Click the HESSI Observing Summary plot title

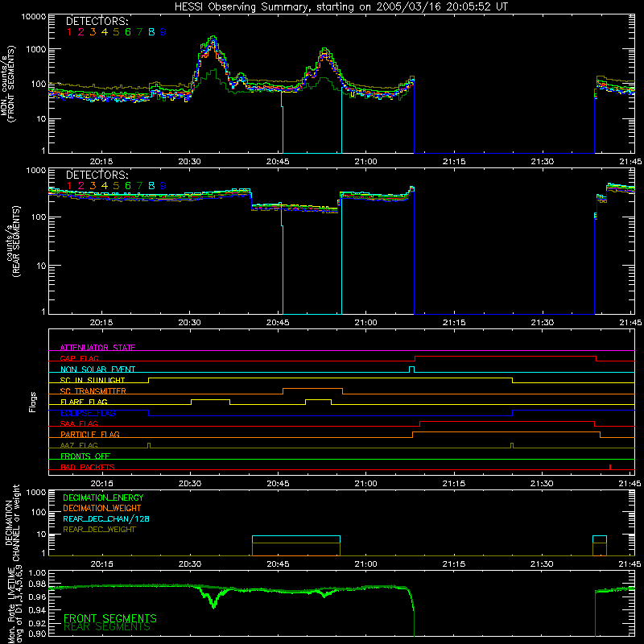[341, 6]
